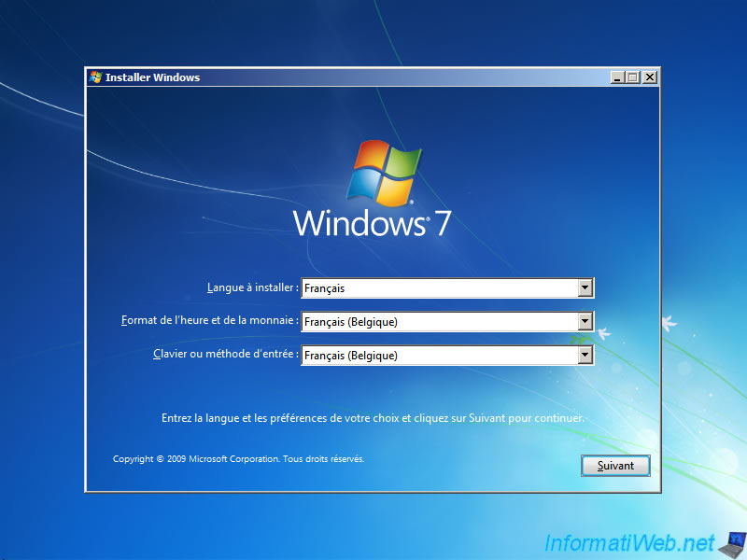Expand the Format de l'heure dropdown arrow
Viewport: 747px width, 560px height.
click(x=585, y=321)
